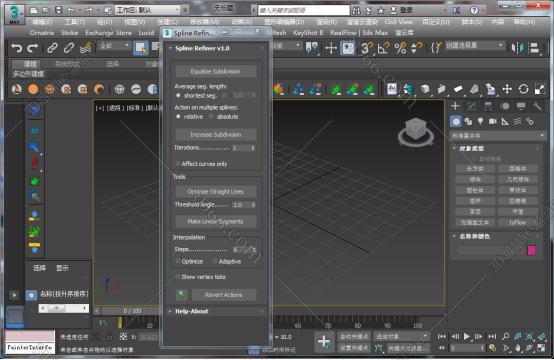554x360 pixels.
Task: Open the RealFlow | 3ds Max menu
Action: pos(359,33)
